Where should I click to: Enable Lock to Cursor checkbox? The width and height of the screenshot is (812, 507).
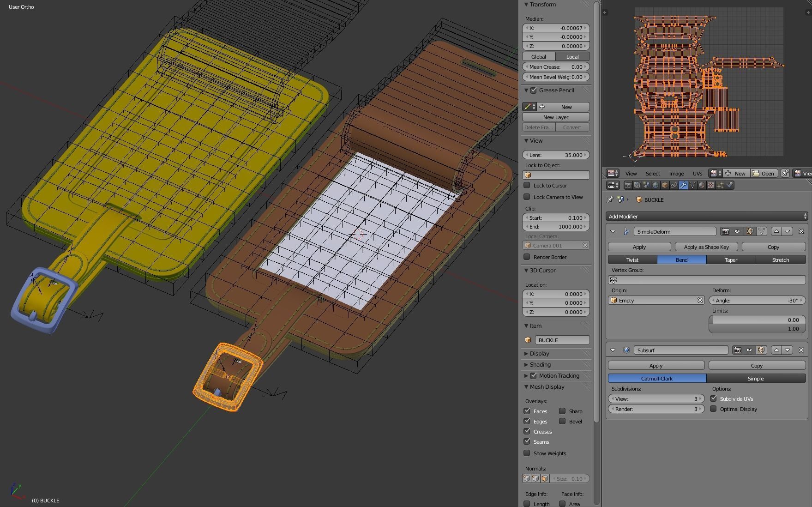(527, 185)
